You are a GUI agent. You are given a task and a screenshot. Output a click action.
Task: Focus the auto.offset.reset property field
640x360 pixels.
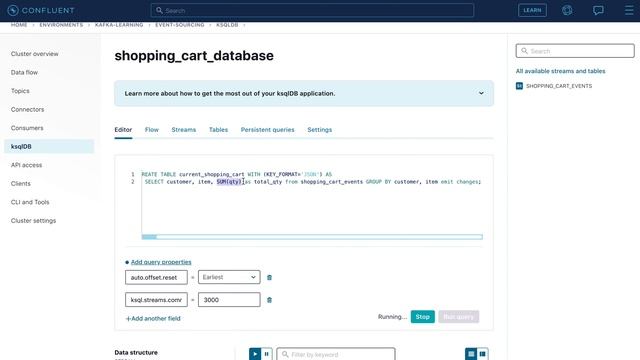tap(156, 277)
